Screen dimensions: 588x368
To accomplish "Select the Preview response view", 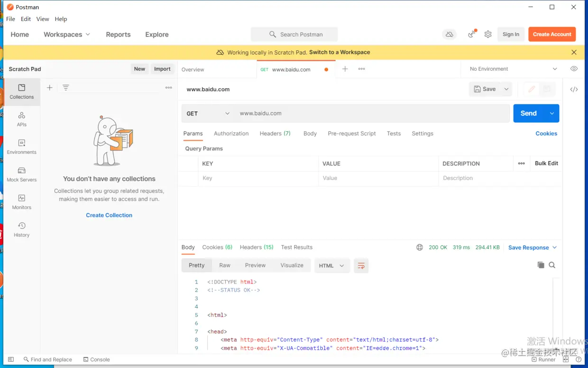I will (x=255, y=265).
